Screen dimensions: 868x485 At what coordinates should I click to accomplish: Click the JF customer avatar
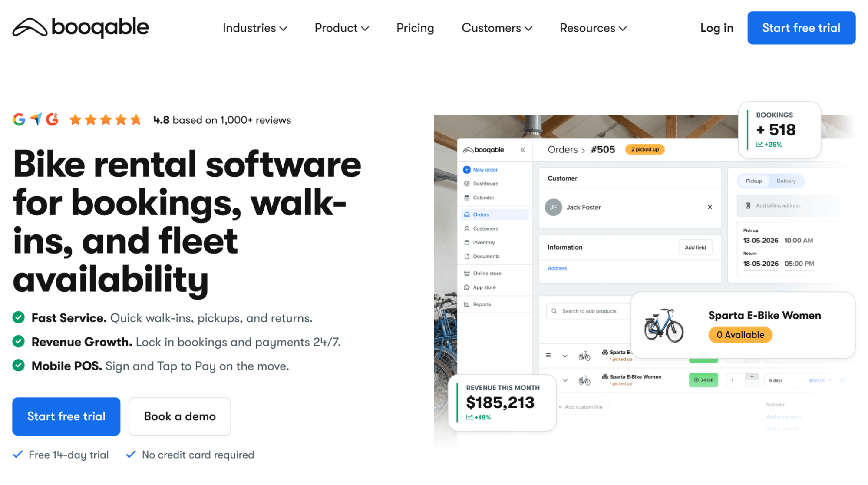pos(553,207)
